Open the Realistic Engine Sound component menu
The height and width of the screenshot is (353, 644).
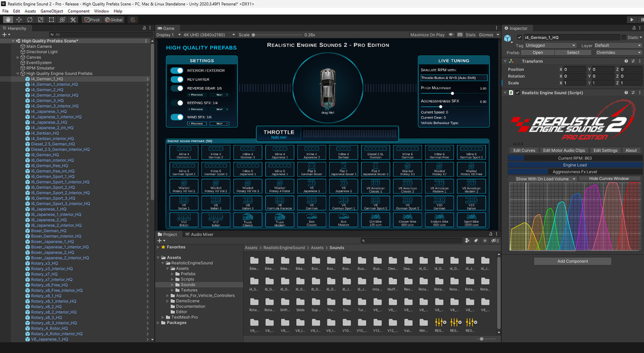point(639,92)
